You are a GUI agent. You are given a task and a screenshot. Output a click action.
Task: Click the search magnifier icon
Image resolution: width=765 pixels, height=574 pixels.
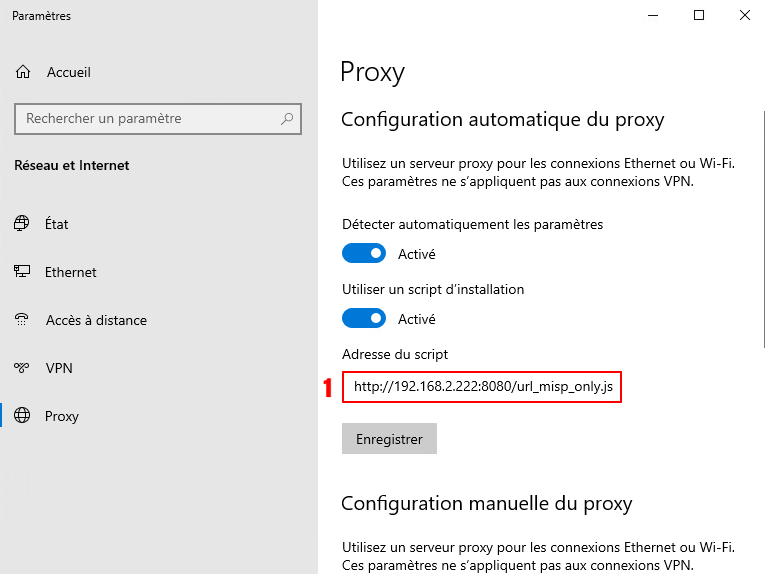tap(288, 119)
